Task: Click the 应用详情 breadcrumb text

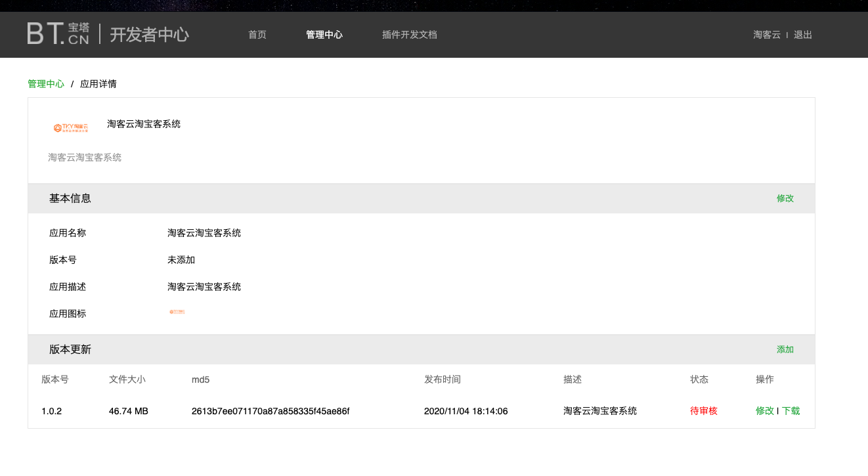Action: coord(98,84)
